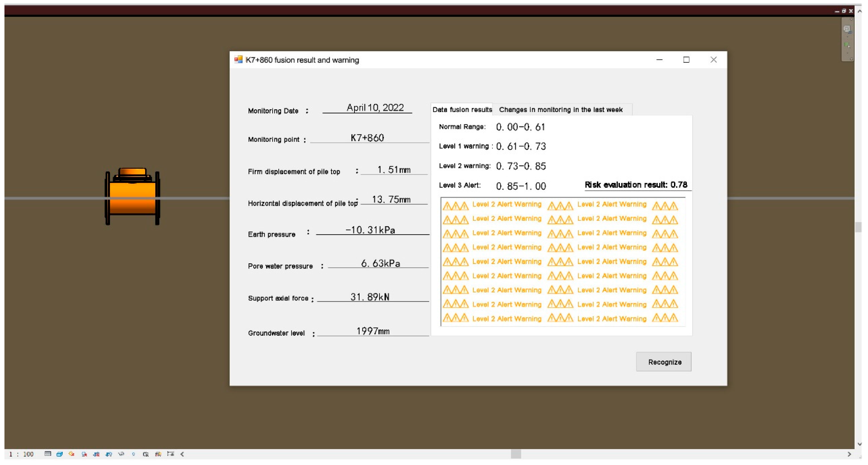868x465 pixels.
Task: Expand the navigation bar customize arrow
Action: click(851, 59)
